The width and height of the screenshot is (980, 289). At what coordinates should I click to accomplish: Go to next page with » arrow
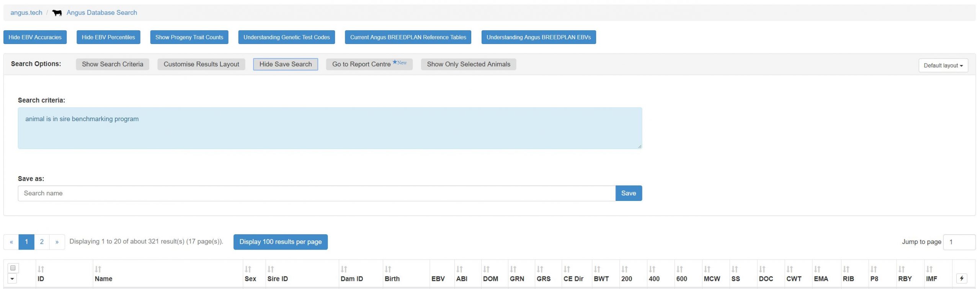tap(57, 242)
